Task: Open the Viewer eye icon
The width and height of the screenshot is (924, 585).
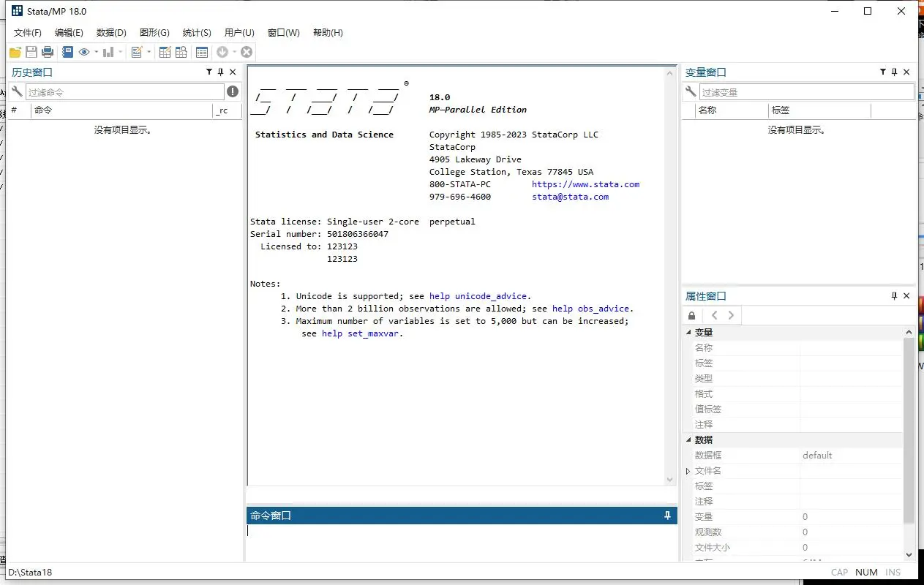Action: pyautogui.click(x=84, y=51)
